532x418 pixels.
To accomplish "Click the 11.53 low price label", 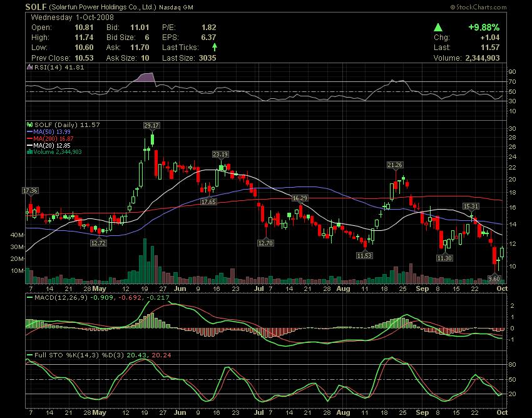I will pos(364,255).
